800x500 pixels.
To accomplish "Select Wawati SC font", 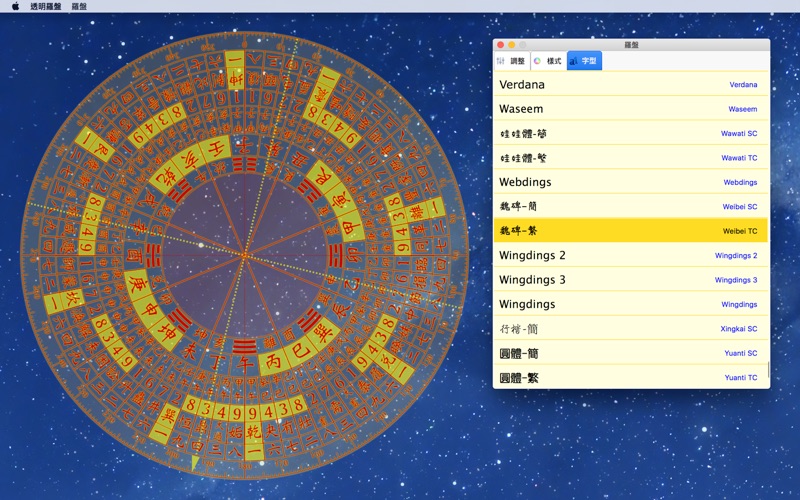I will [x=630, y=133].
